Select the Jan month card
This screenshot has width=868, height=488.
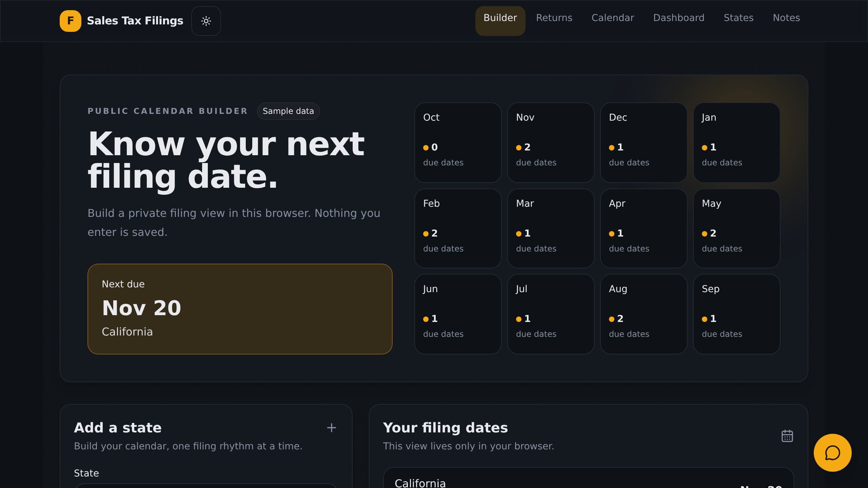(x=736, y=143)
